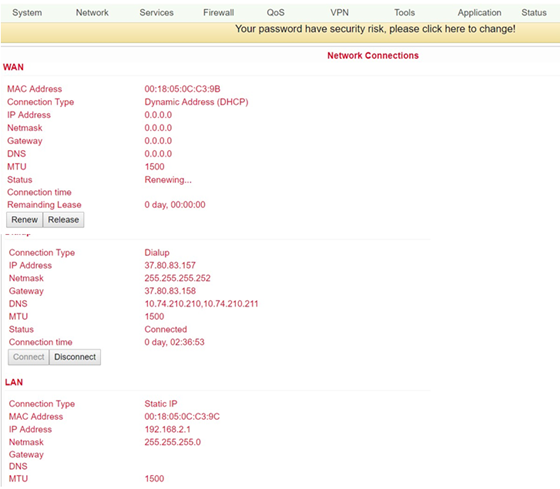Click the LAN IP address 192.168.2.1

coord(168,429)
